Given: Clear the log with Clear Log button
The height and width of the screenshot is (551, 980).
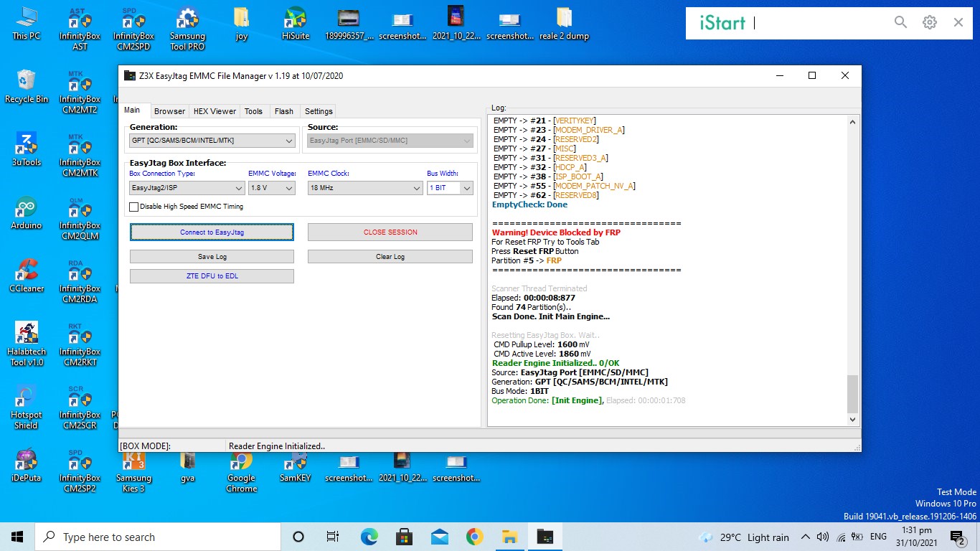Looking at the screenshot, I should (x=390, y=257).
